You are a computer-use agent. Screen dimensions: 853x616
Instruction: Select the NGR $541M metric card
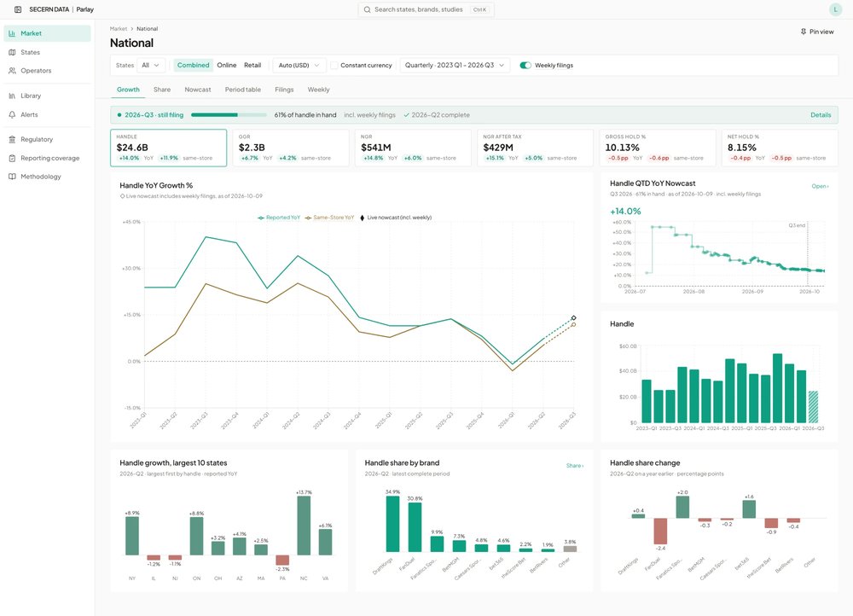[x=413, y=148]
